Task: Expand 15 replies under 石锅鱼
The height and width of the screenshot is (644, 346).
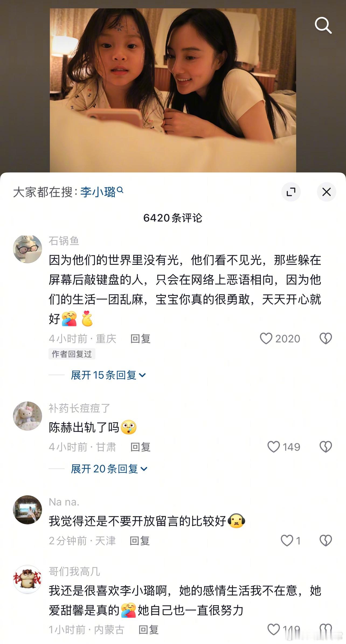Action: point(108,375)
